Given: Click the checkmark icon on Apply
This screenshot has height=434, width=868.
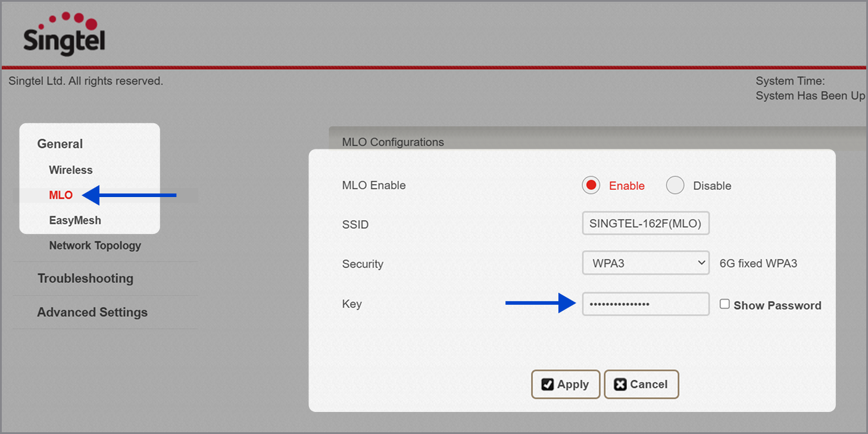Looking at the screenshot, I should (x=547, y=385).
